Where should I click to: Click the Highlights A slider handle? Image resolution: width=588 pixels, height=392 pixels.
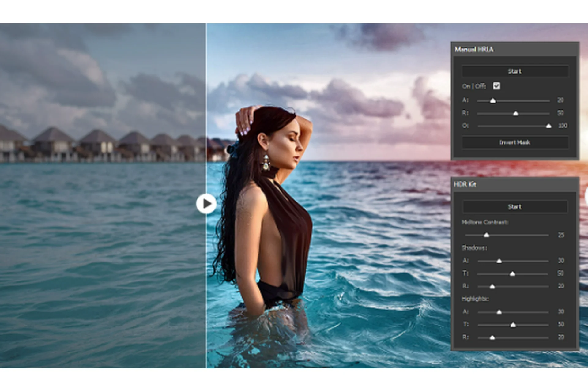499,311
